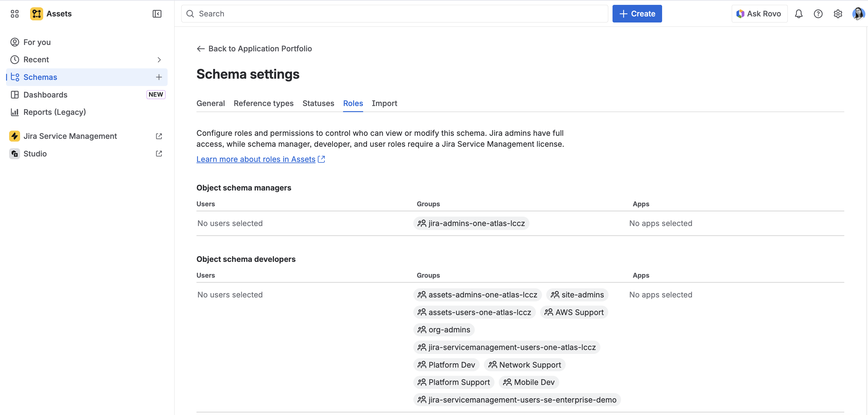Open Studio in the sidebar

coord(35,153)
